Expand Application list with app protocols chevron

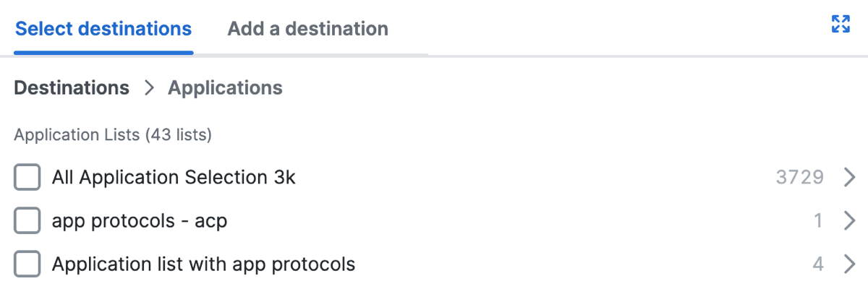[x=850, y=264]
